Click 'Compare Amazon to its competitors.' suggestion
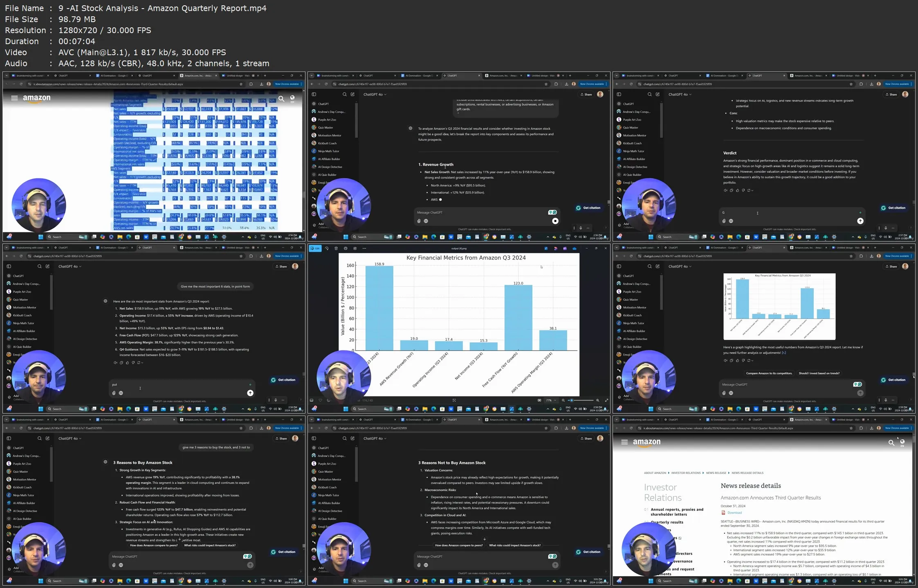The image size is (918, 588). pyautogui.click(x=769, y=373)
